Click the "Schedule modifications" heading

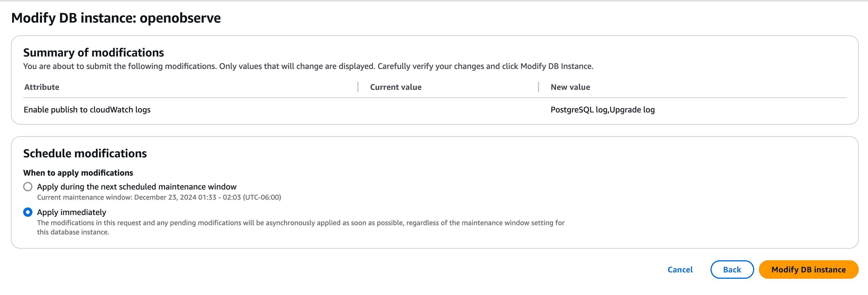pyautogui.click(x=85, y=153)
